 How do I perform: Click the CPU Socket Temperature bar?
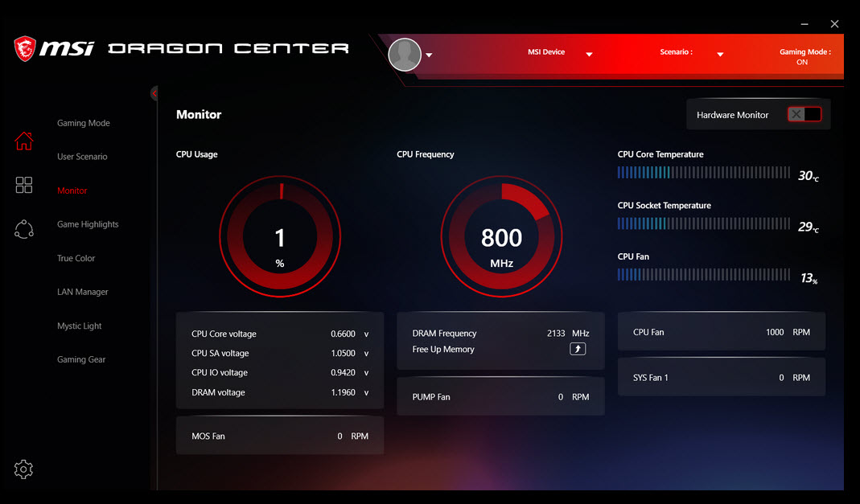(704, 223)
